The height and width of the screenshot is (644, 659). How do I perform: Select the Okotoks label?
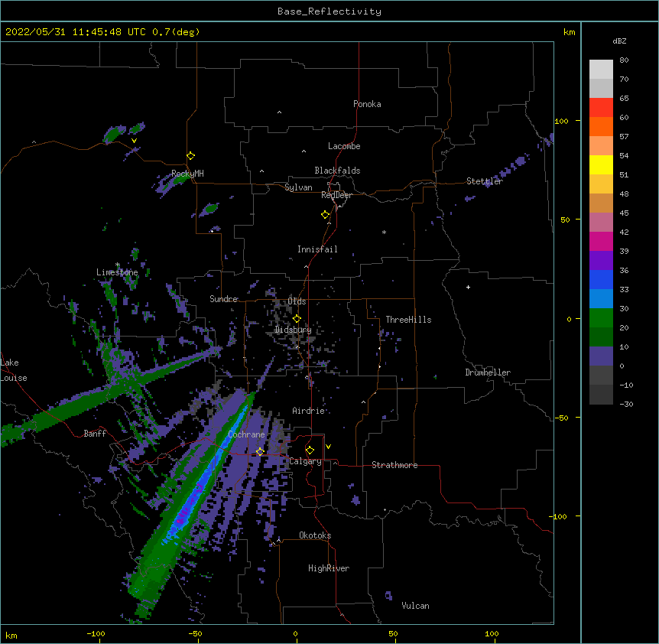[x=315, y=535]
